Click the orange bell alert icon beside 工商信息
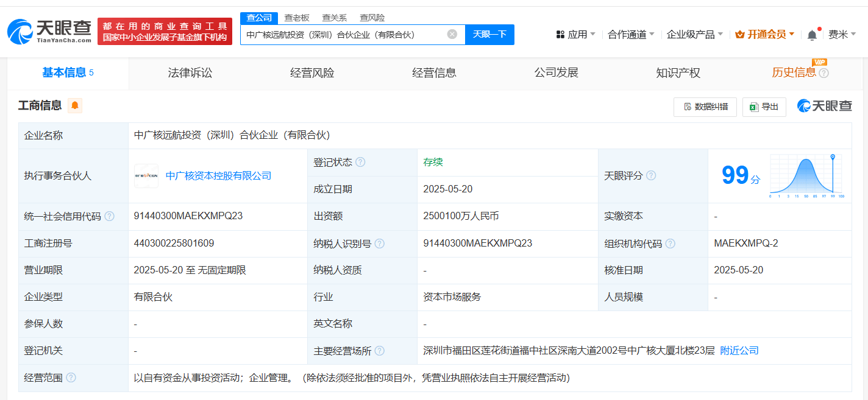 [75, 105]
